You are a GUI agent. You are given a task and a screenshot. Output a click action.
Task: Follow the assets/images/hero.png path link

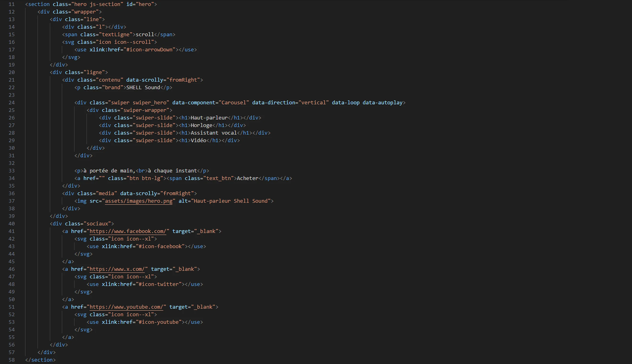click(x=138, y=201)
